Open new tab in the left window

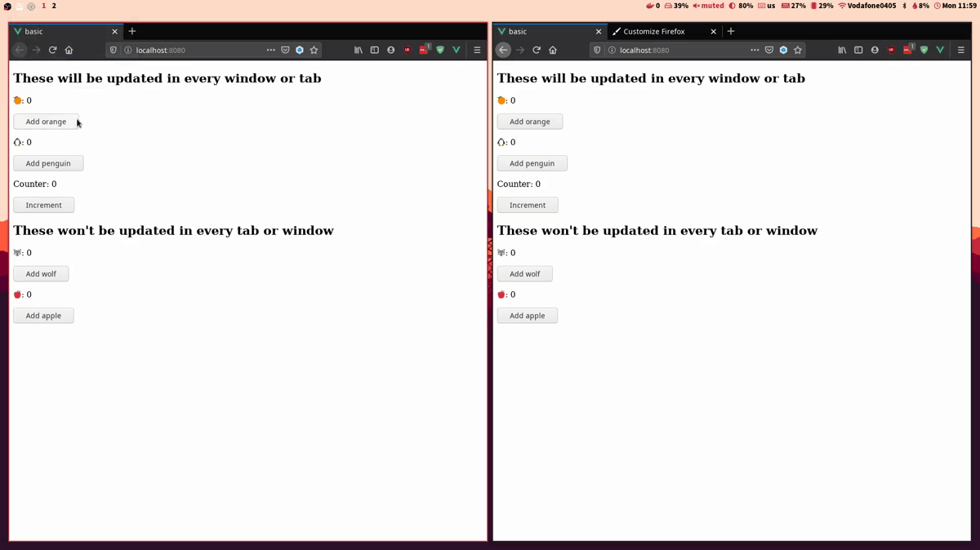point(132,31)
